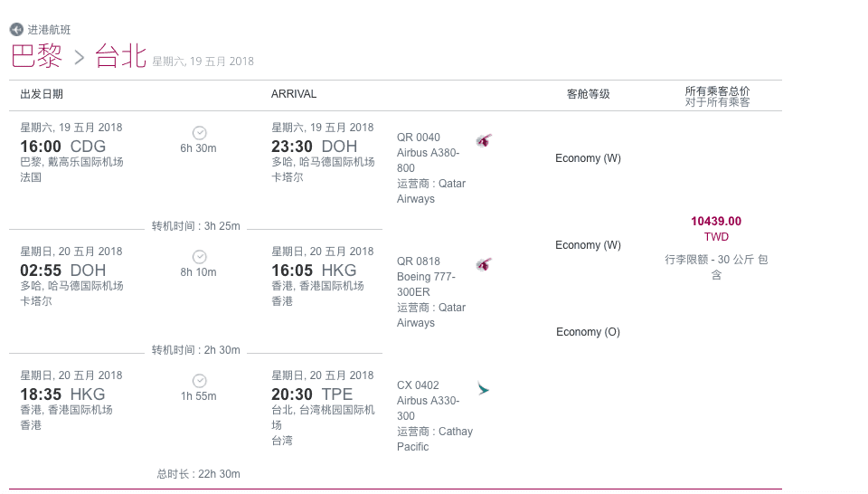Click the 客舱等级 column header
Viewport: 868px width, 494px height.
588,94
